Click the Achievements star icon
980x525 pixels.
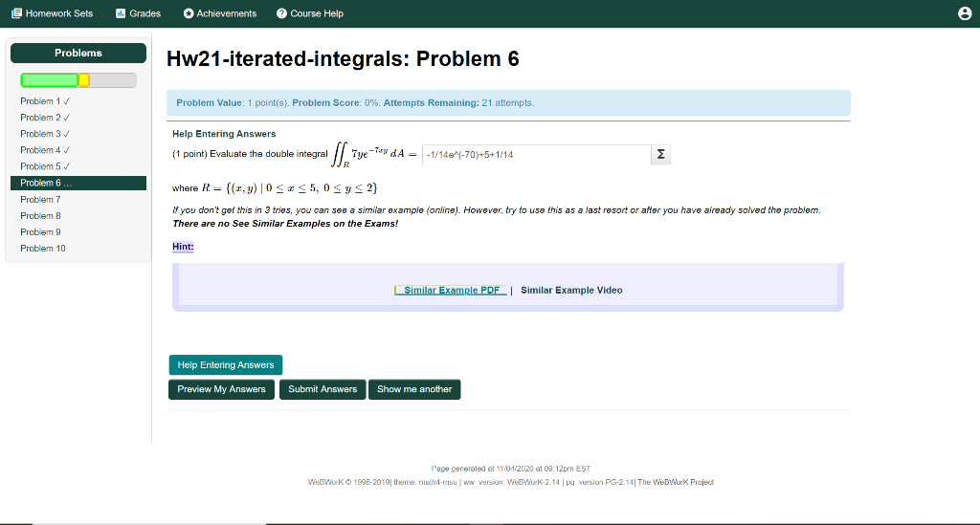189,13
